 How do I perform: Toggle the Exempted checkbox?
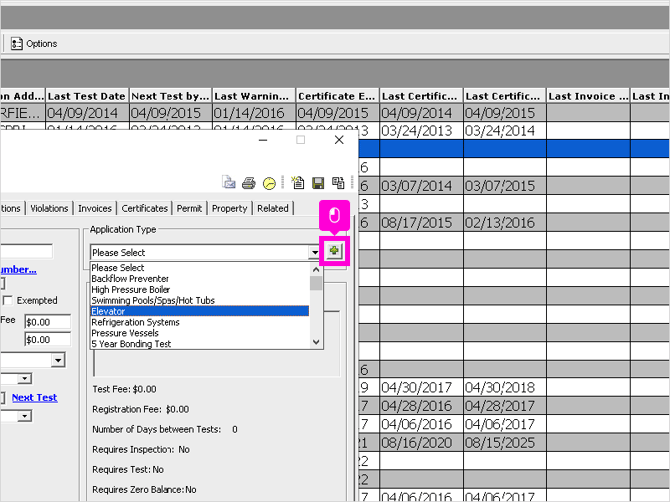[7, 300]
